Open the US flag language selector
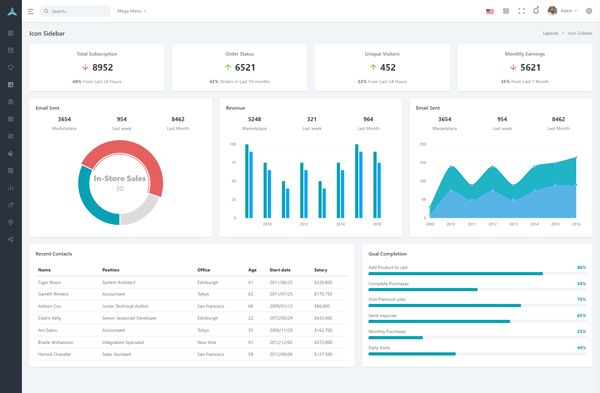Image resolution: width=600 pixels, height=393 pixels. point(490,11)
